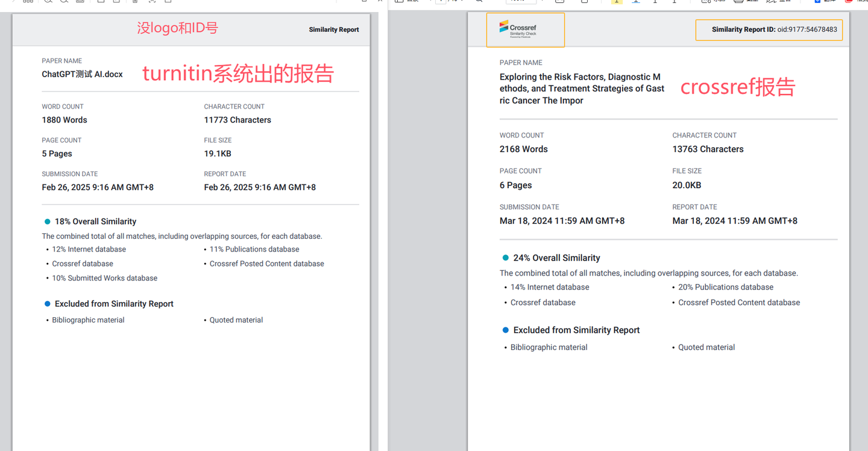868x451 pixels.
Task: Select the underline annotation tool
Action: coord(636,2)
